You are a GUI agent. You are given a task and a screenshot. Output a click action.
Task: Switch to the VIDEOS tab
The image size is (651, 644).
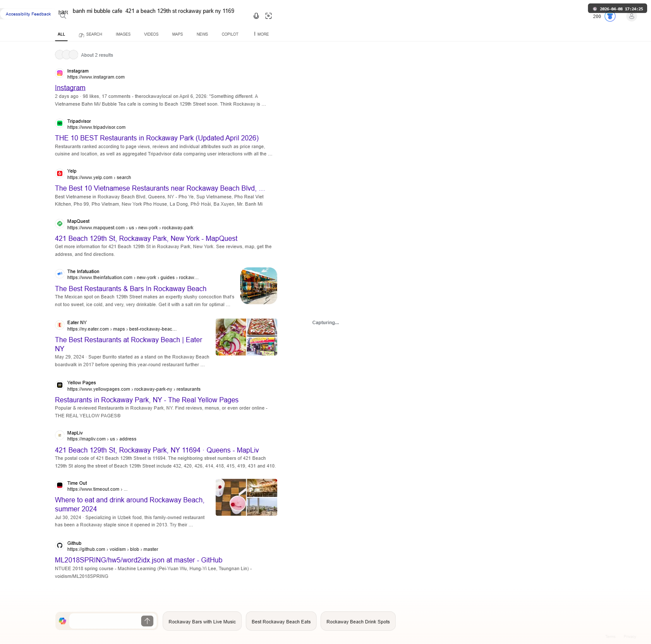[x=151, y=34]
